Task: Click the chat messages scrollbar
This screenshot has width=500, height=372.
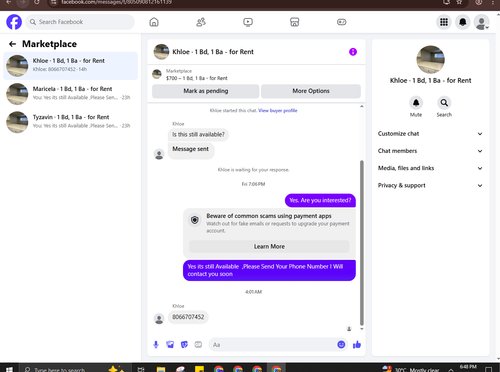Action: (x=362, y=243)
